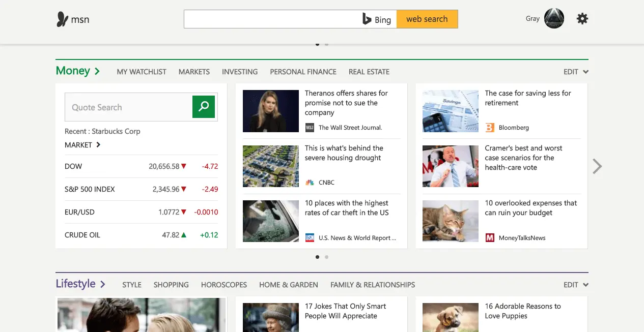Image resolution: width=644 pixels, height=332 pixels.
Task: Click the Bing logo in search bar
Action: (x=377, y=19)
